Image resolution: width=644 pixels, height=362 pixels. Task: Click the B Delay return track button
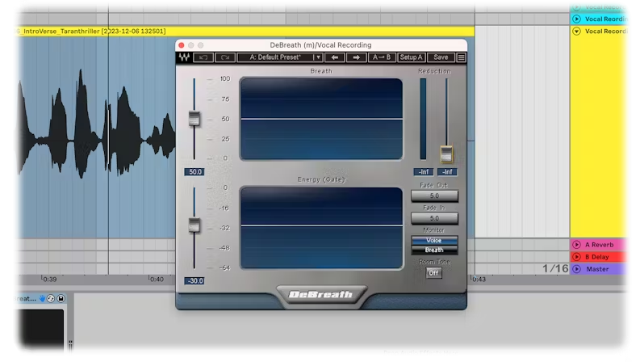[577, 257]
